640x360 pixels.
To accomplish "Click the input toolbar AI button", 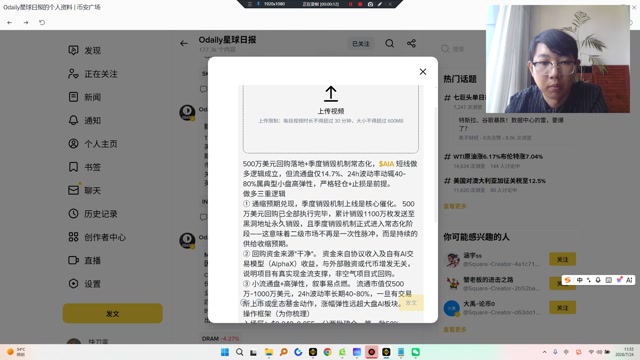I will tap(629, 280).
